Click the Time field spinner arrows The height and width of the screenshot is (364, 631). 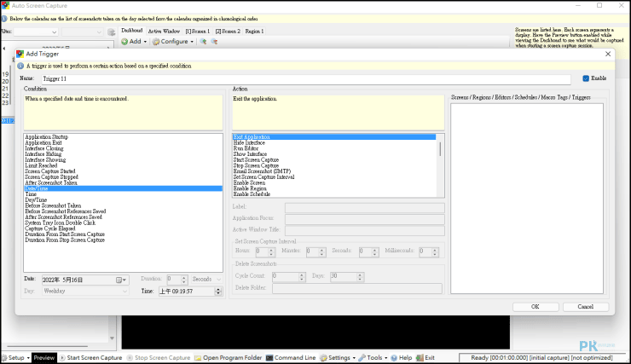pos(218,292)
